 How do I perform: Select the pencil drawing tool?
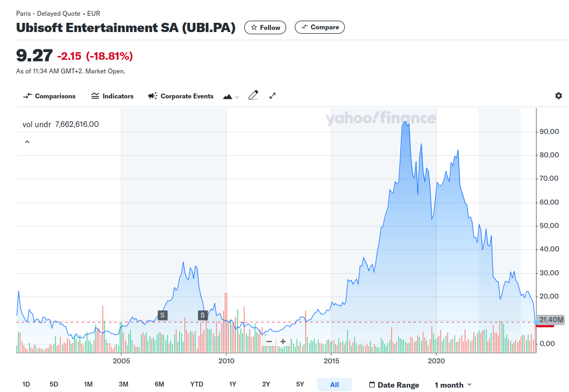coord(253,95)
